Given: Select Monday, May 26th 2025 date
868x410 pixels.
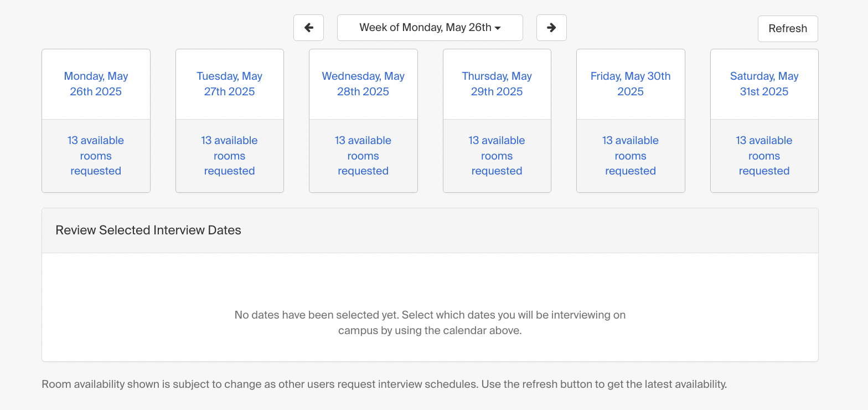Looking at the screenshot, I should coord(96,84).
